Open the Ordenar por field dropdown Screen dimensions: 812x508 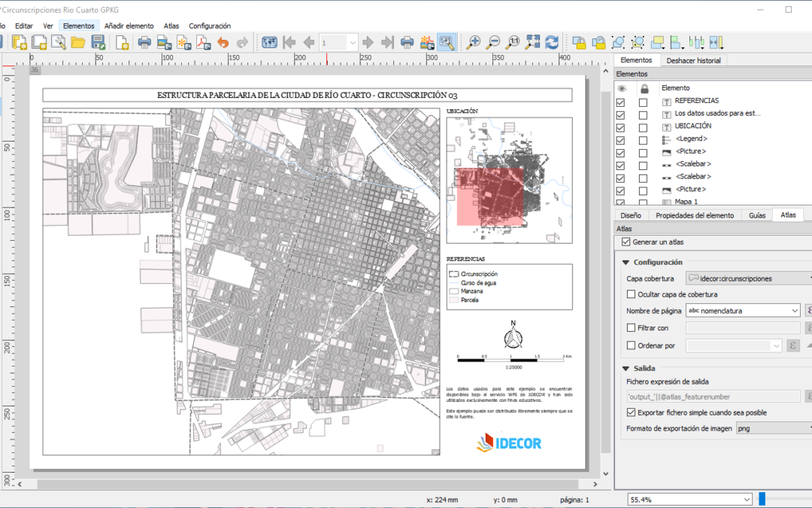coord(734,345)
